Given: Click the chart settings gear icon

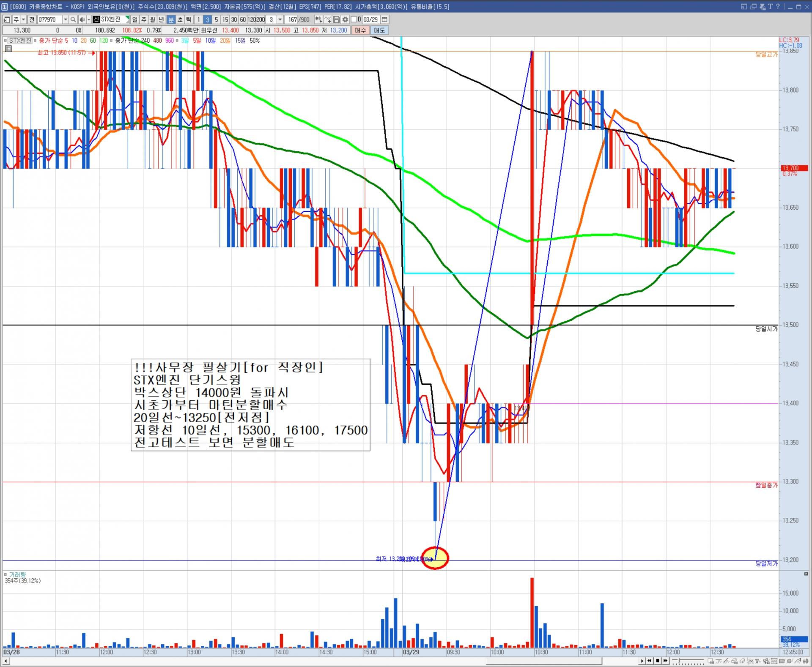Looking at the screenshot, I should (x=346, y=19).
